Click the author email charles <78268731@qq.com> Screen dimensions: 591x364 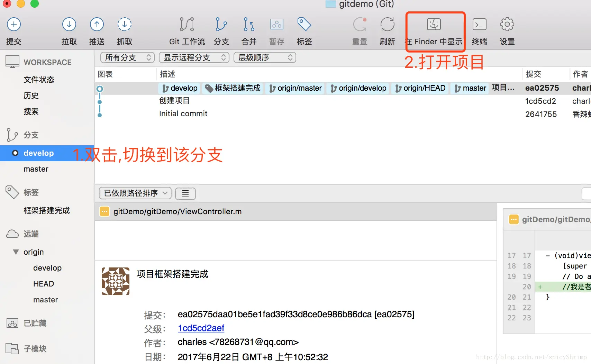click(238, 342)
